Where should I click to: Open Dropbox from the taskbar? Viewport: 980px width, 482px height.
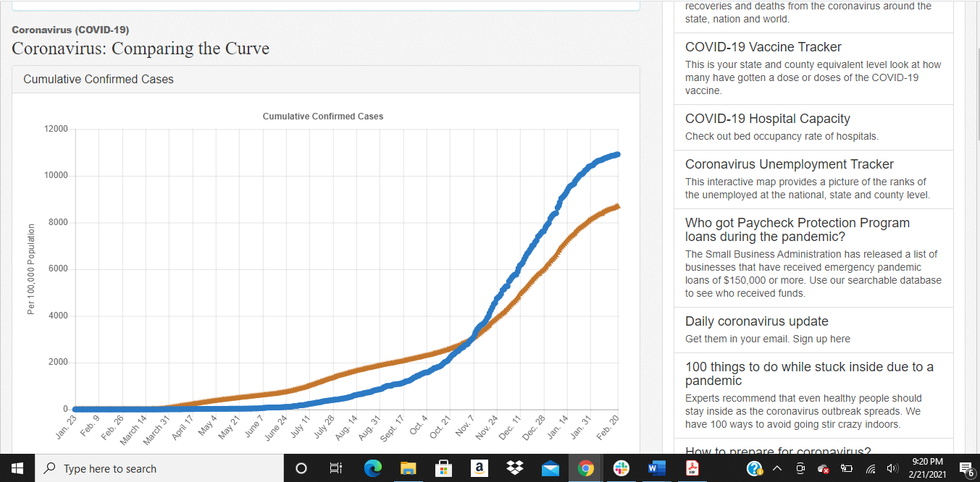515,468
